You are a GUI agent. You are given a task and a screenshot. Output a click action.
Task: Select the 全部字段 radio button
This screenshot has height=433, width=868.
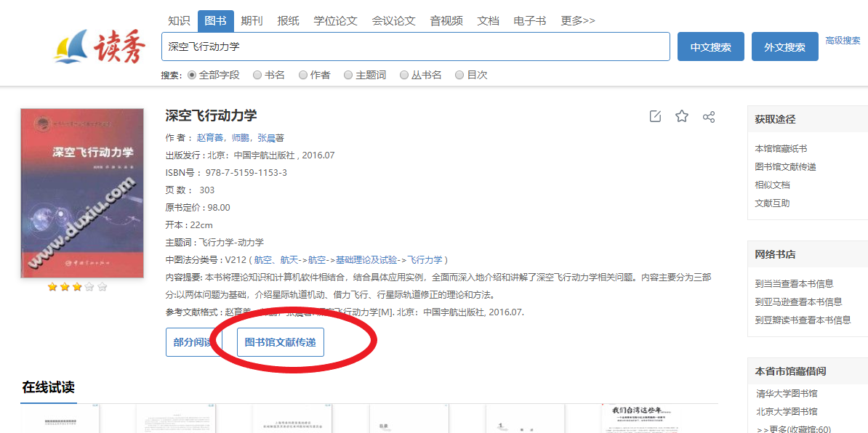192,75
